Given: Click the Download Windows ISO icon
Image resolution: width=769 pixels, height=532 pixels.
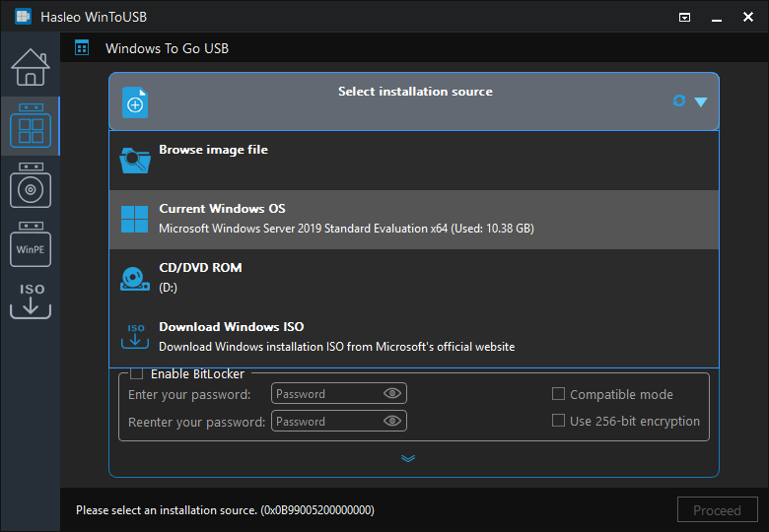Looking at the screenshot, I should 135,336.
